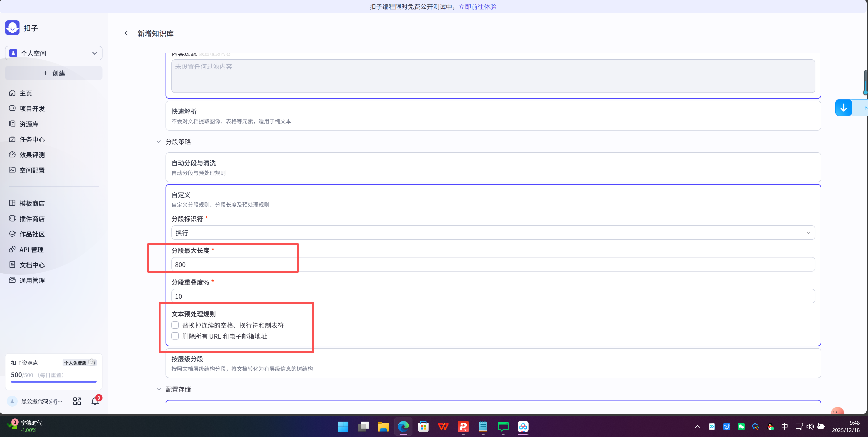Click the back arrow beside 新增知识库
The width and height of the screenshot is (868, 437).
tap(126, 33)
